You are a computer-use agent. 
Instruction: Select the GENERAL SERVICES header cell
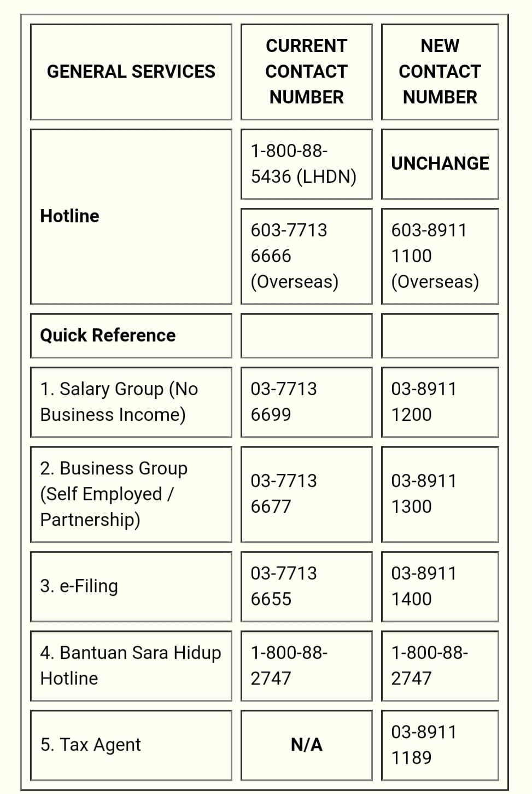[x=131, y=72]
